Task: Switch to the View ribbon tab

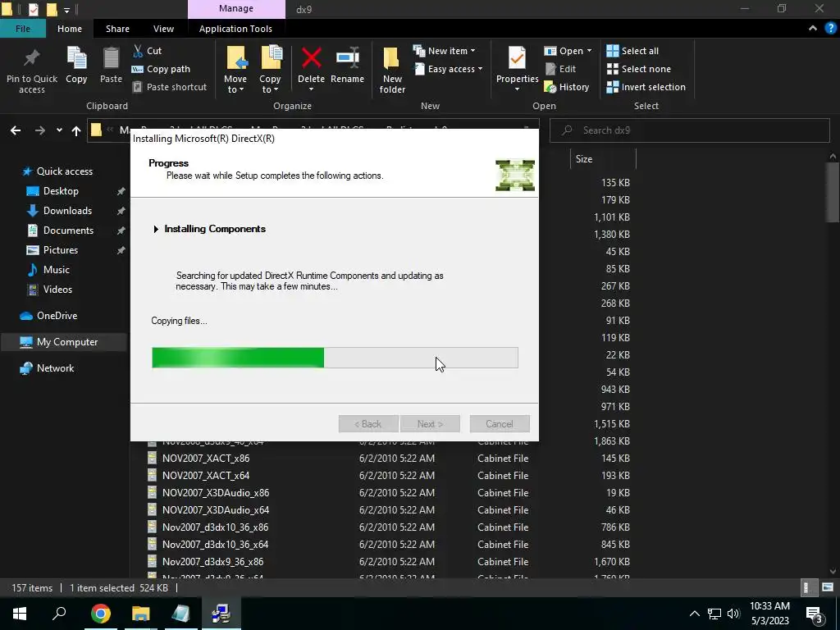Action: pos(163,29)
